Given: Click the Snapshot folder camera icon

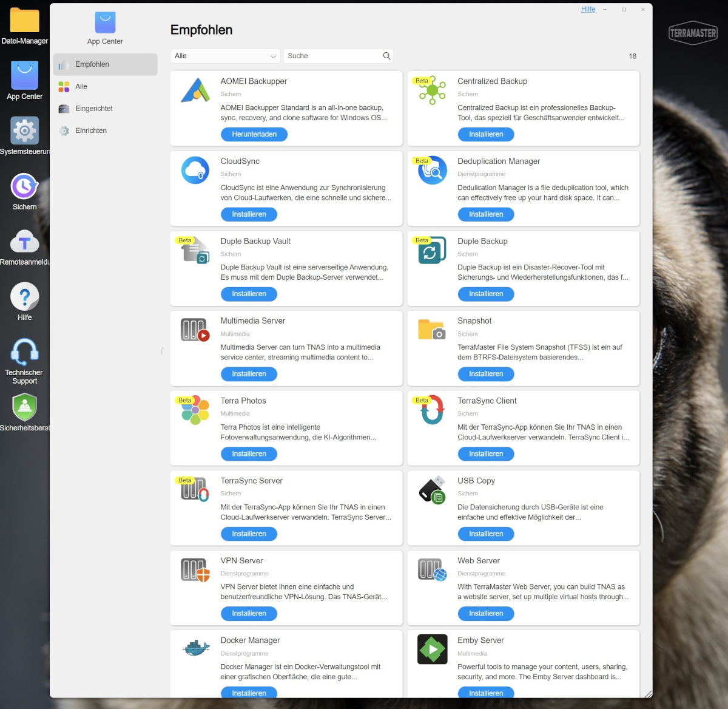Looking at the screenshot, I should (433, 330).
